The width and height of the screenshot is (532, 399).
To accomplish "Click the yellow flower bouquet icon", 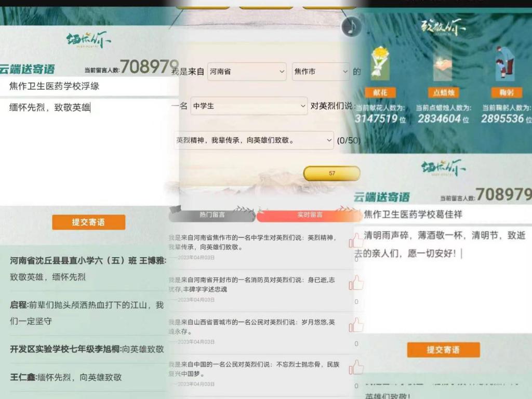I will [x=380, y=63].
